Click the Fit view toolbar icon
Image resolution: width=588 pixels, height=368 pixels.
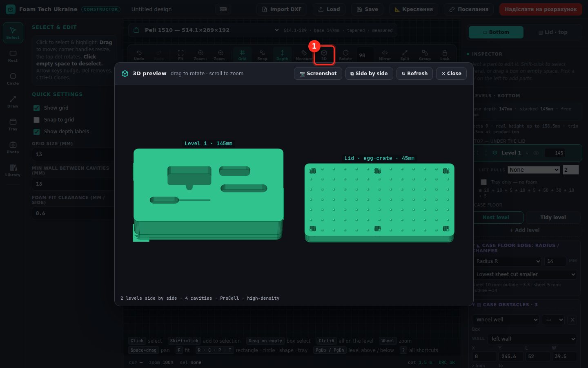pyautogui.click(x=180, y=55)
